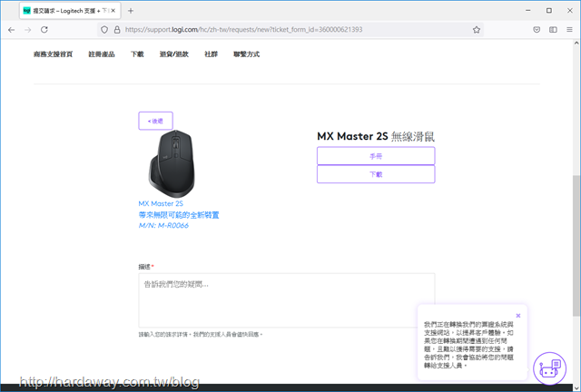Bookmark this page with the star icon
The width and height of the screenshot is (581, 392).
[x=477, y=30]
